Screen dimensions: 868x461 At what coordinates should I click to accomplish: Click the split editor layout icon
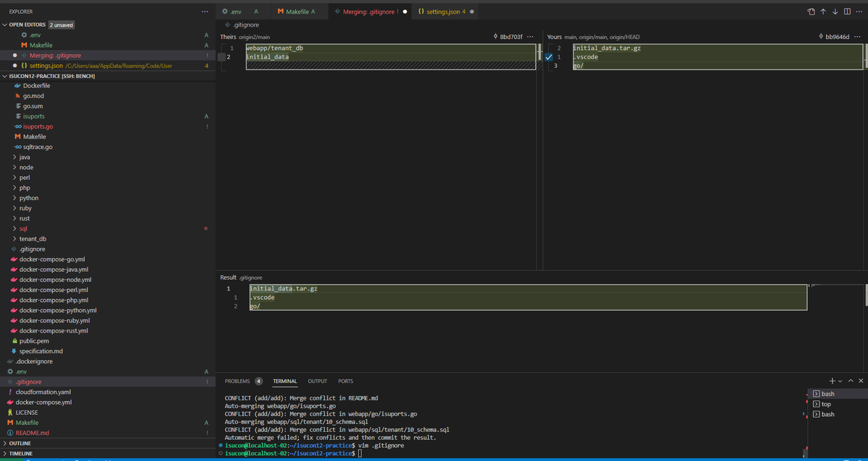point(847,12)
